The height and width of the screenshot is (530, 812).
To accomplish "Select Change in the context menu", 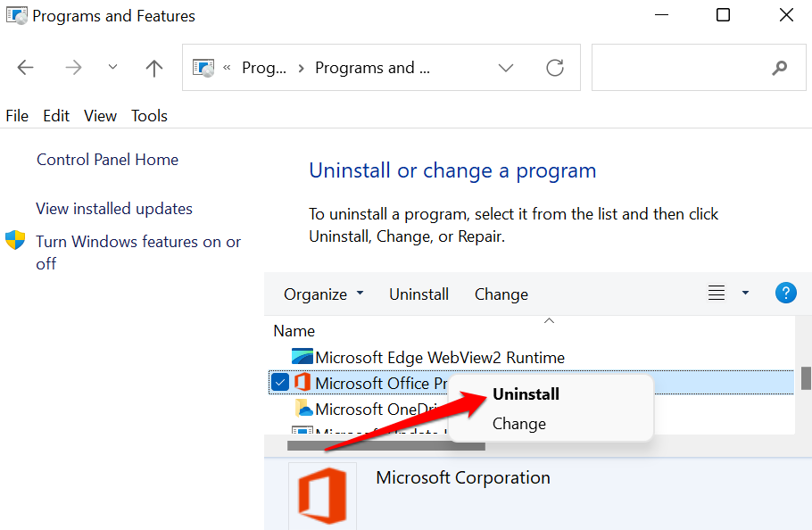I will tap(518, 424).
